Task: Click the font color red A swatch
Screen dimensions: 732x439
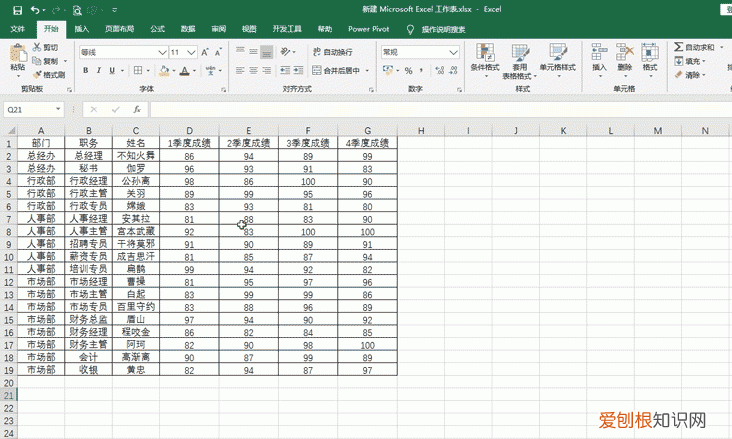Action: click(x=184, y=71)
